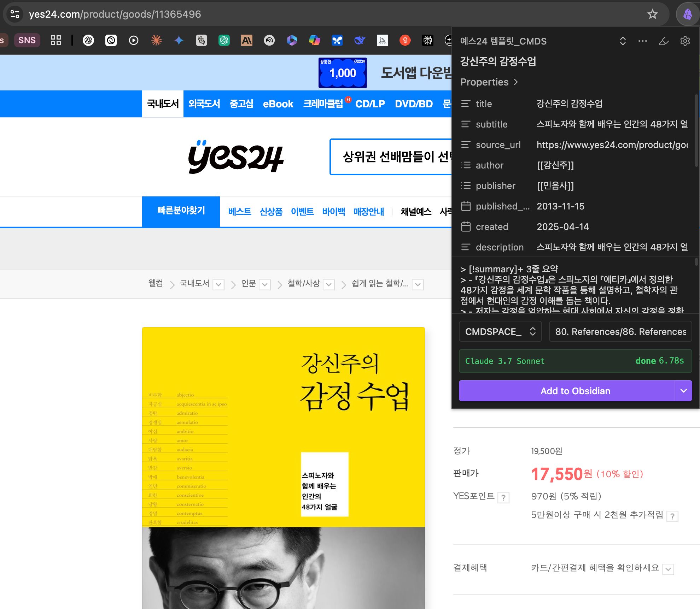Image resolution: width=700 pixels, height=609 pixels.
Task: Open the Obsidian Web Clipper settings gear
Action: [x=684, y=41]
